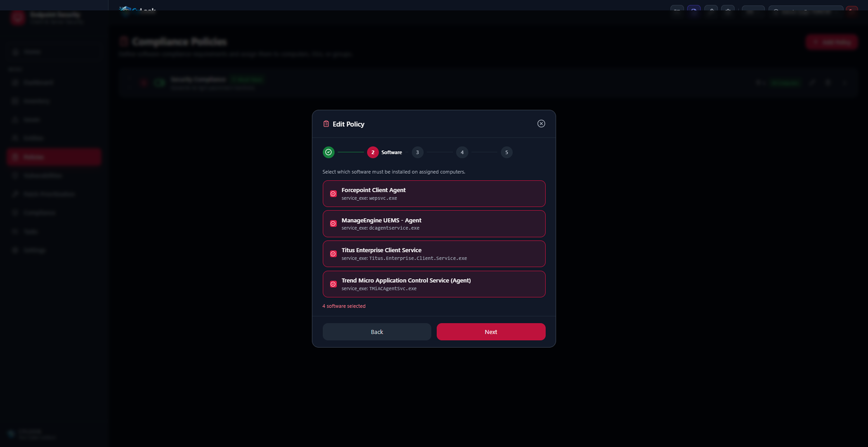The width and height of the screenshot is (868, 447).
Task: Go to completed step 1 green checkmark
Action: tap(328, 152)
